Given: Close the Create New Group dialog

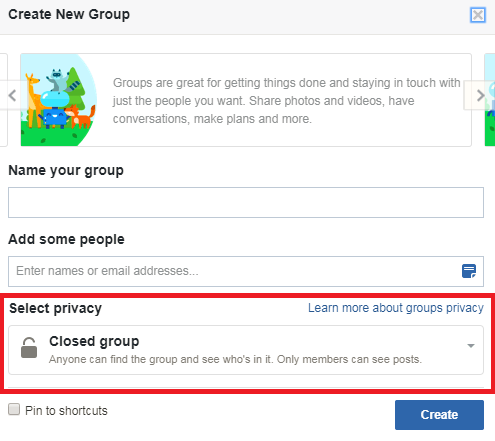Looking at the screenshot, I should 478,15.
